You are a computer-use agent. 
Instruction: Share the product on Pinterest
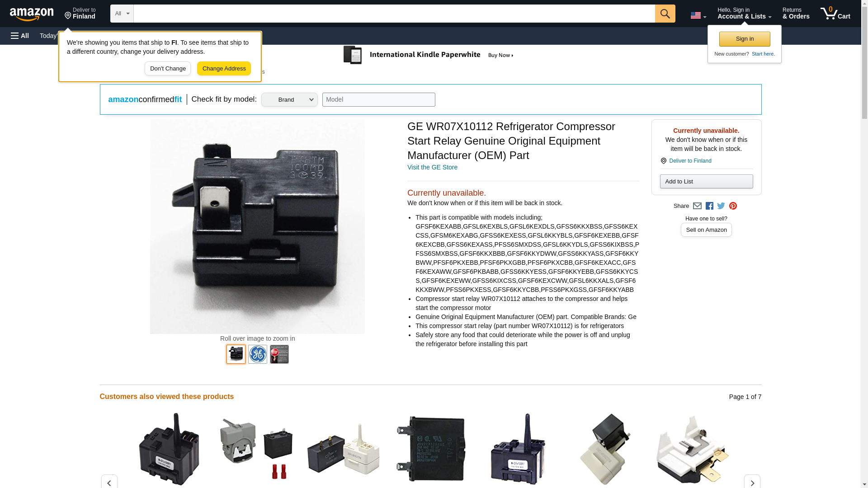tap(733, 206)
